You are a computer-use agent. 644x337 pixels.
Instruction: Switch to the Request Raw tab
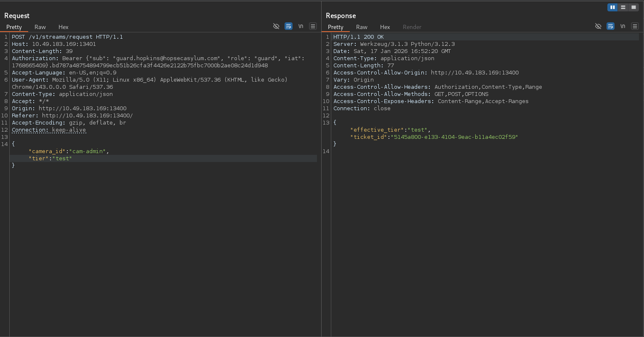[x=40, y=27]
